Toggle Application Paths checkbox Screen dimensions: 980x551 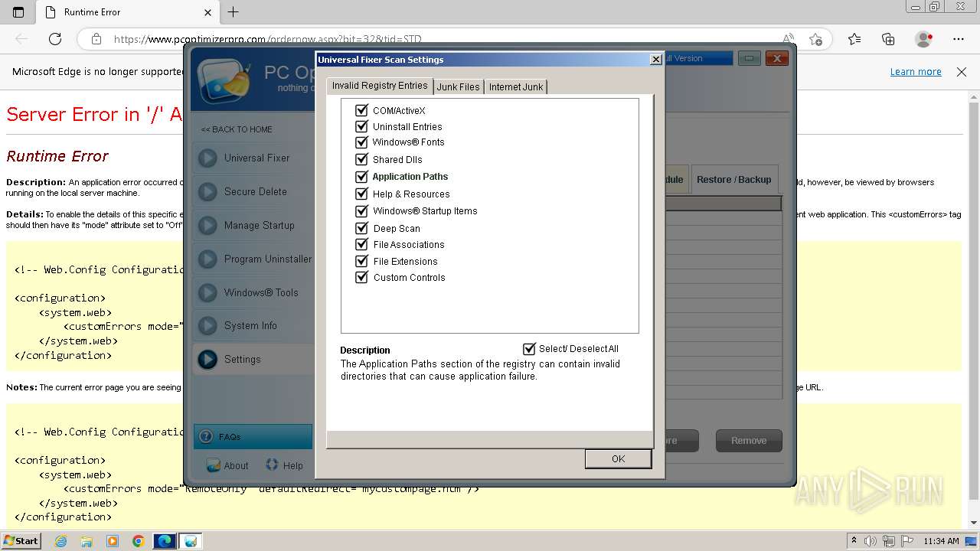[362, 177]
